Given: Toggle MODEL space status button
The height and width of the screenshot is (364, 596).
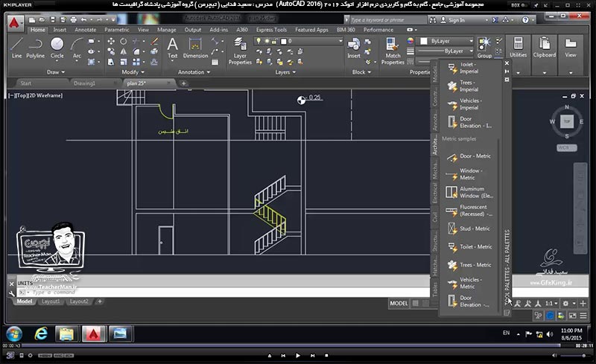Looking at the screenshot, I should (x=399, y=303).
